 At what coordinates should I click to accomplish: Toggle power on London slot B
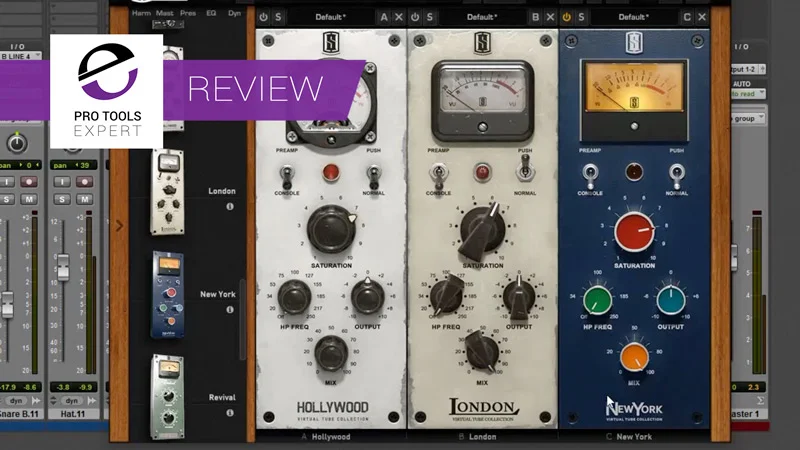[415, 17]
